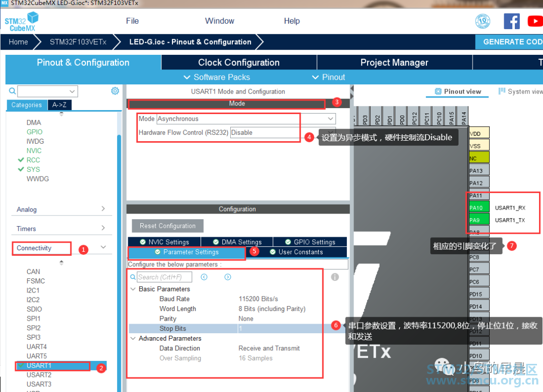Open the Parameter Settings tab
This screenshot has height=392, width=543.
click(187, 252)
